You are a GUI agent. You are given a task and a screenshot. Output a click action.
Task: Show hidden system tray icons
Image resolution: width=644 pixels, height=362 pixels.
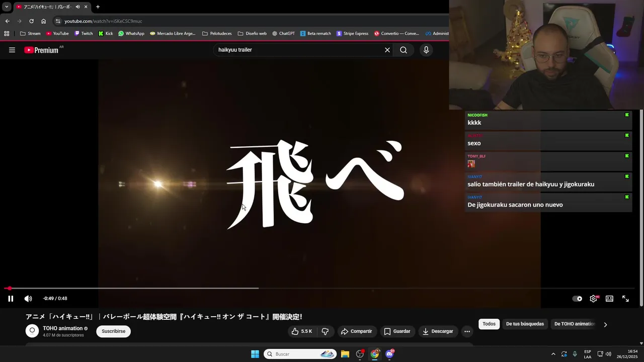pyautogui.click(x=553, y=354)
